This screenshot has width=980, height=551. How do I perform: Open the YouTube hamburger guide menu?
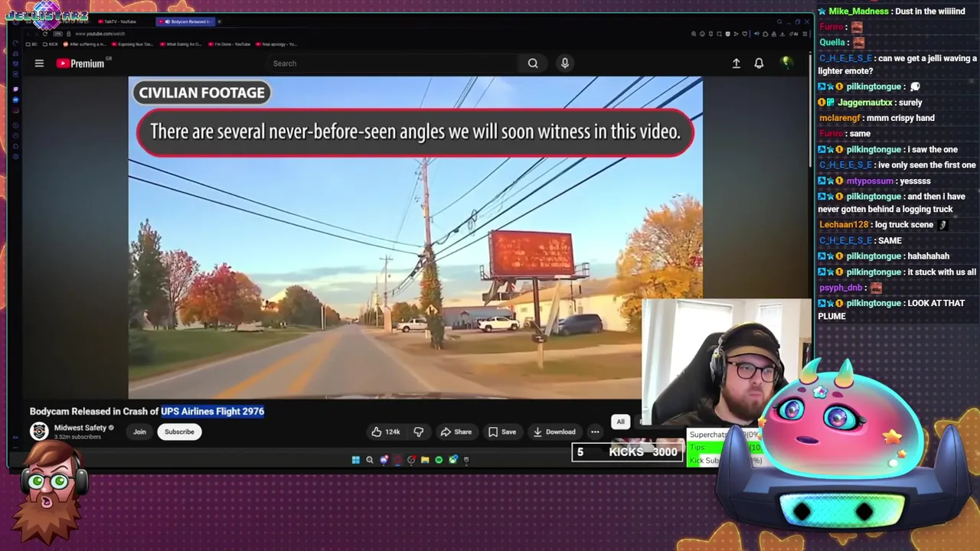(x=39, y=64)
